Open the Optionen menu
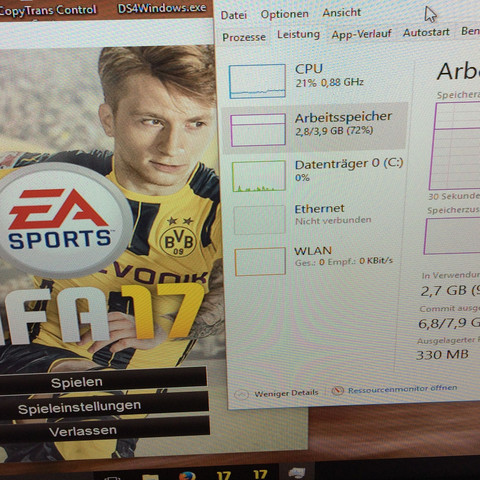Screen dimensions: 480x480 tap(284, 14)
